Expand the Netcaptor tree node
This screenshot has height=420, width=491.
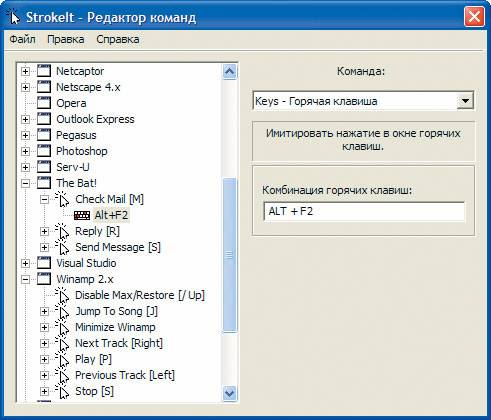(x=25, y=71)
